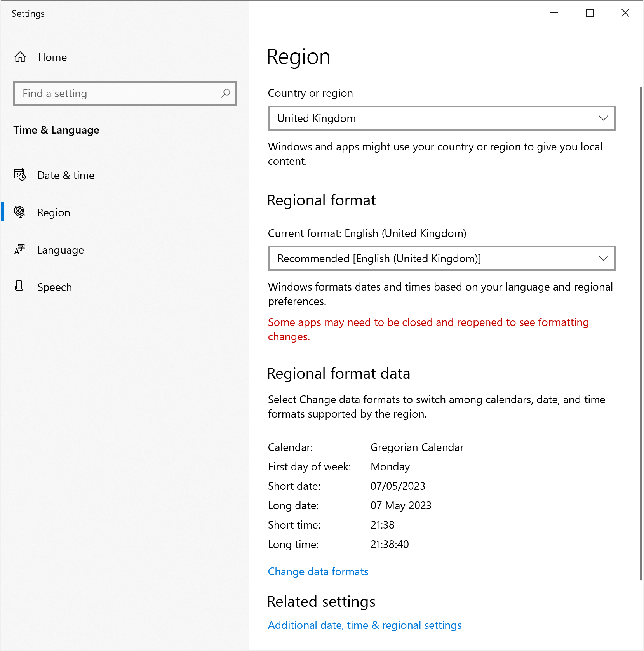Click the Gregorian Calendar value
Image resolution: width=644 pixels, height=651 pixels.
417,447
